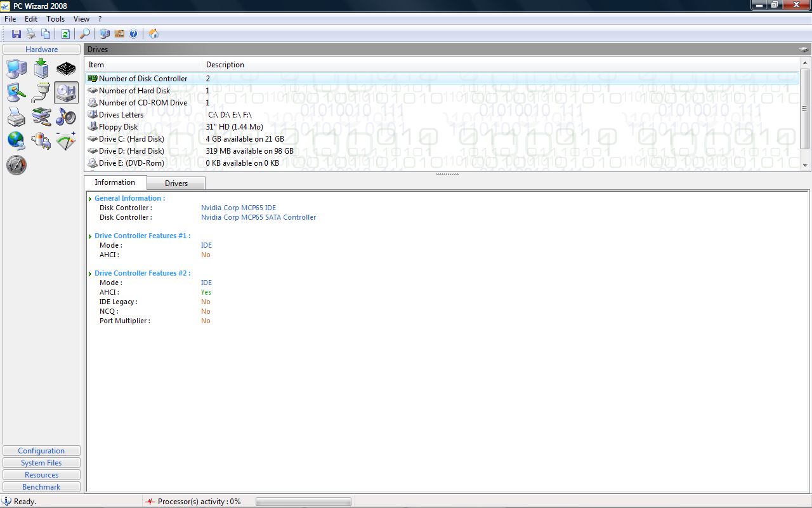Select Number of CD-ROM Drive row
The width and height of the screenshot is (812, 508).
442,103
